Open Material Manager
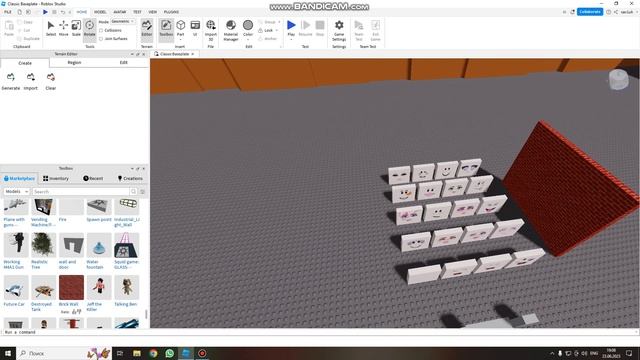The width and height of the screenshot is (640, 360). click(231, 30)
